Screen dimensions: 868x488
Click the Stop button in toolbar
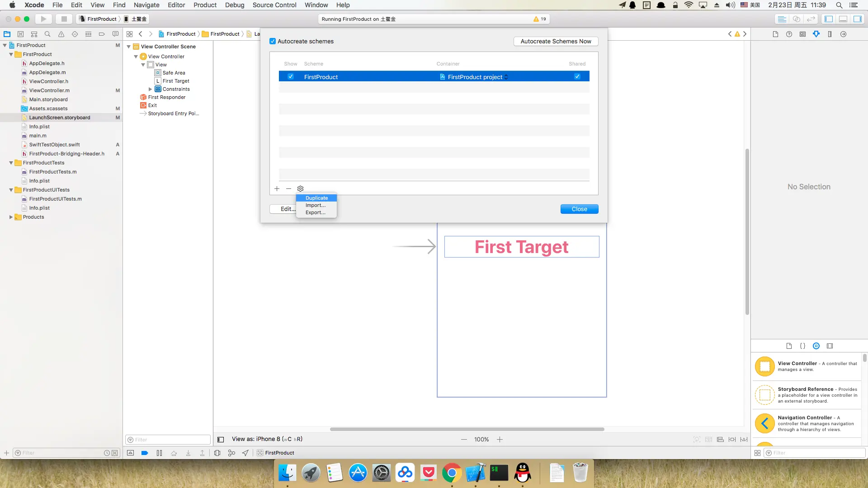(x=64, y=19)
